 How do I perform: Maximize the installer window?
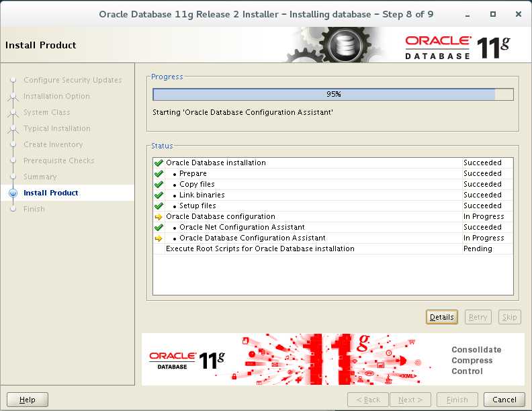[x=493, y=14]
